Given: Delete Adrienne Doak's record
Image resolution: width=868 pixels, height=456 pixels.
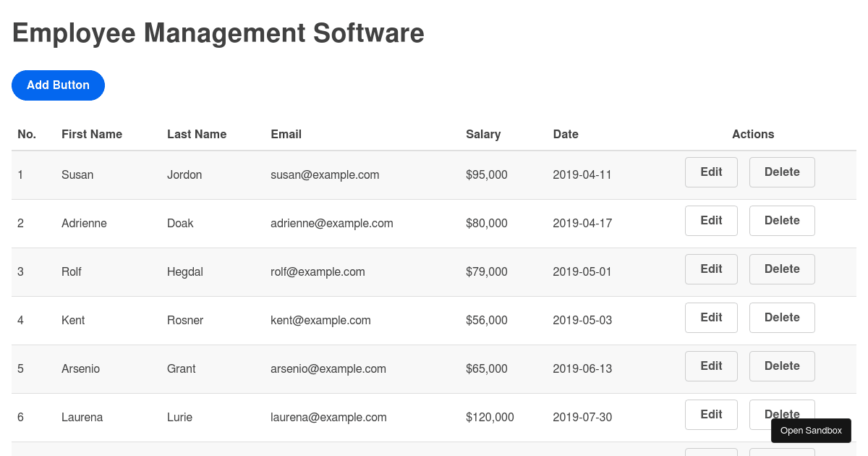Looking at the screenshot, I should coord(782,221).
